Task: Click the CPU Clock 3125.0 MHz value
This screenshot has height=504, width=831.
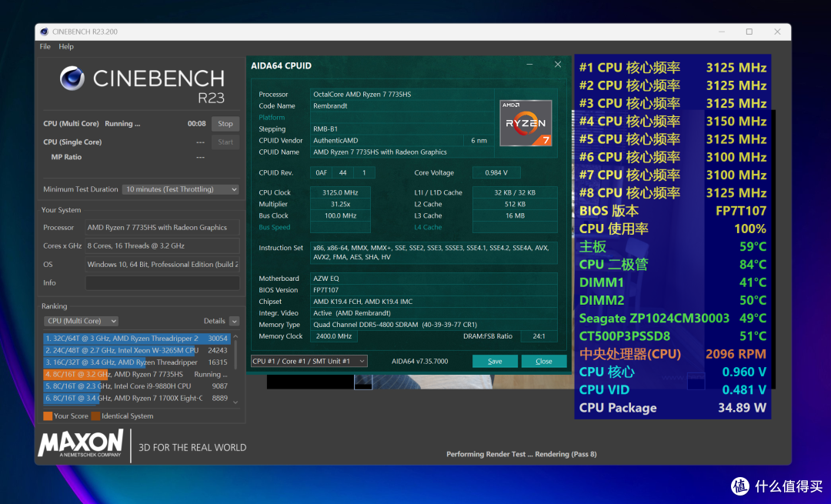Action: [340, 192]
